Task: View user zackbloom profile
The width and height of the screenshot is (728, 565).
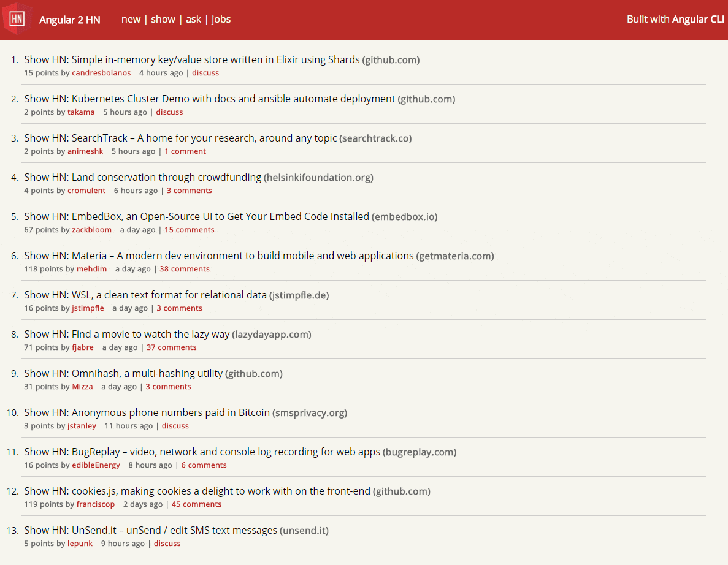Action: pos(91,230)
